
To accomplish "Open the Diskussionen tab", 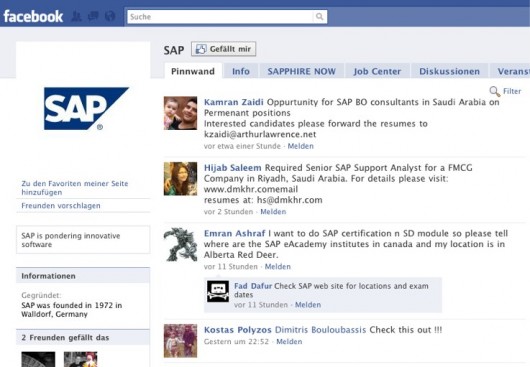I will 449,71.
